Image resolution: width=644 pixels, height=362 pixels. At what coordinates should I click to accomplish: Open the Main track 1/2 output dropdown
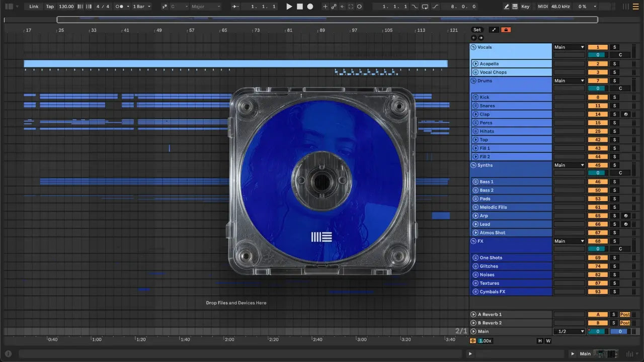coord(569,331)
